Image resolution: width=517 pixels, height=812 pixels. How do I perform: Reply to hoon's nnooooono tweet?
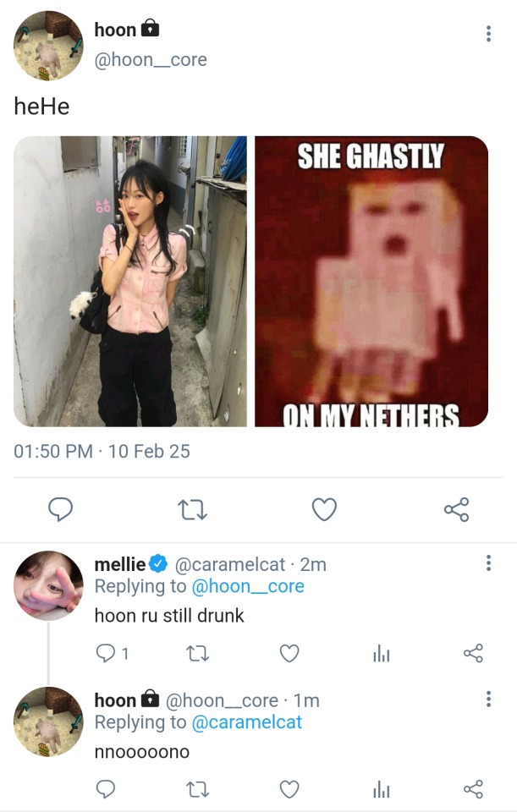click(106, 789)
